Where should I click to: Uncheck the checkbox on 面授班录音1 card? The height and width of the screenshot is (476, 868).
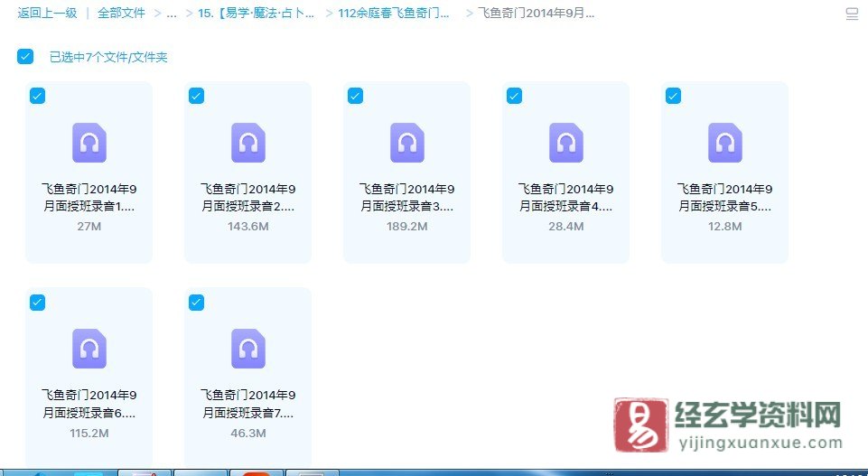[37, 96]
